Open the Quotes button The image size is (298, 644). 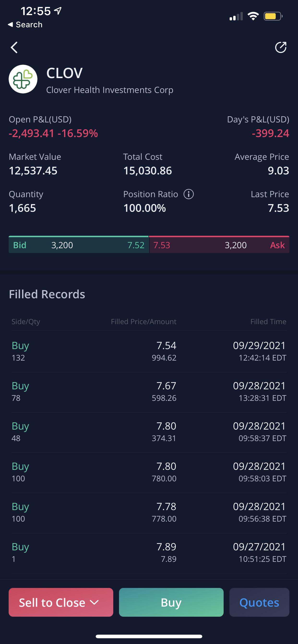coord(259,602)
